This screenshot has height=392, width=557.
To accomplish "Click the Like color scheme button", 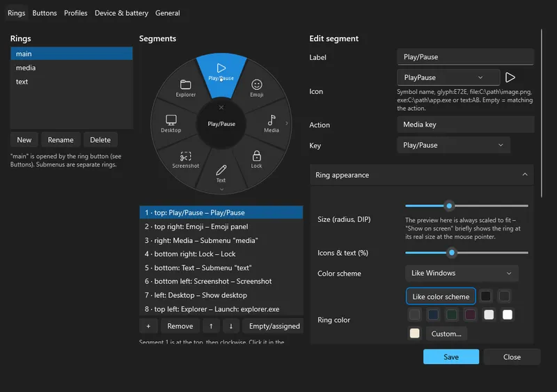I will (441, 297).
